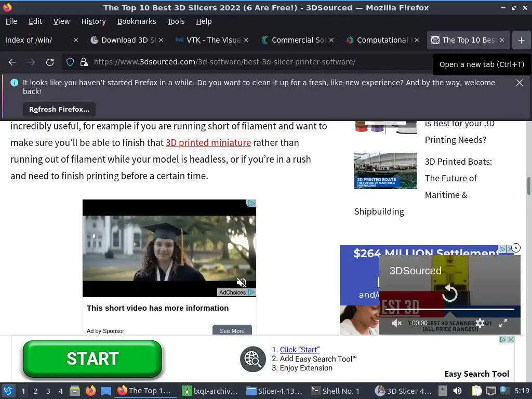Open the View menu
The height and width of the screenshot is (399, 532).
tap(61, 21)
